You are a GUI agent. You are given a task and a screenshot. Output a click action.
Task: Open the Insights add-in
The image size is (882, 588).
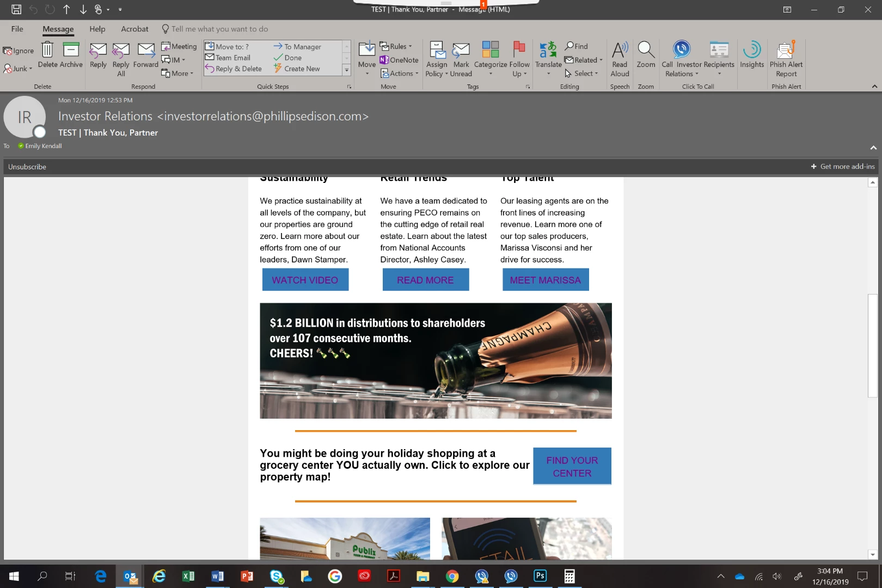click(x=752, y=55)
